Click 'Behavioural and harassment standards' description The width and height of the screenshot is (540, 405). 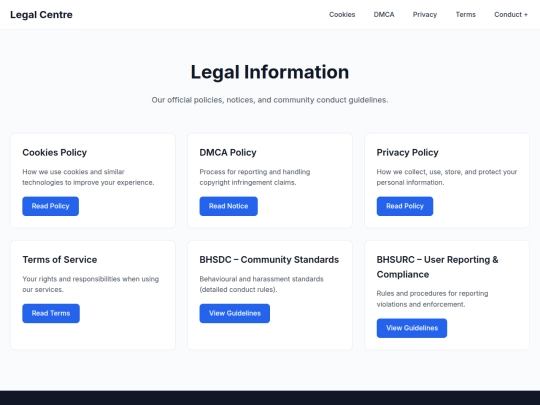point(261,284)
